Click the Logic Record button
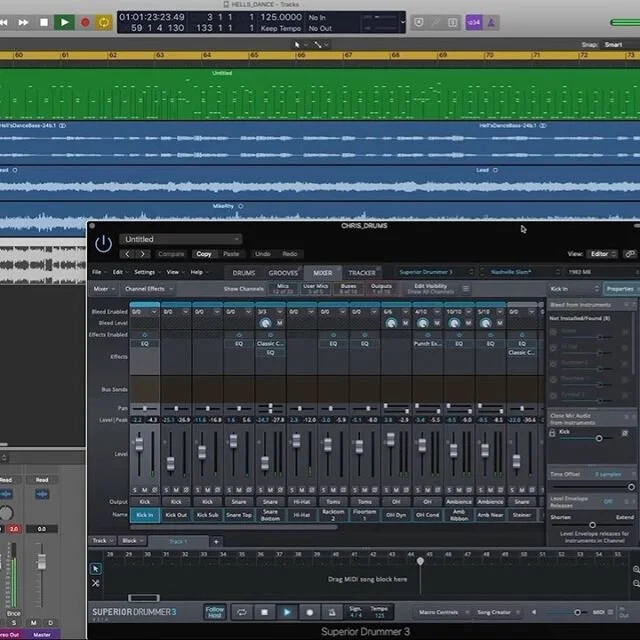The height and width of the screenshot is (640, 640). pyautogui.click(x=85, y=22)
